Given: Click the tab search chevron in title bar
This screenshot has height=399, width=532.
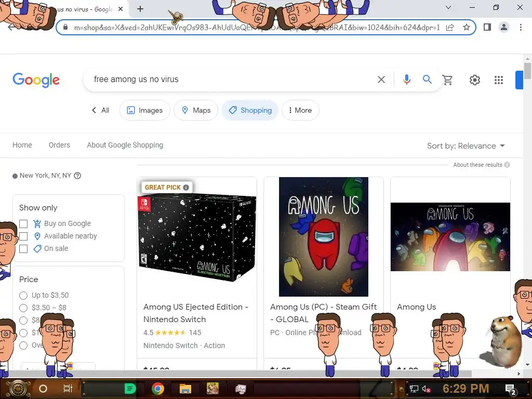Looking at the screenshot, I should pos(448,7).
